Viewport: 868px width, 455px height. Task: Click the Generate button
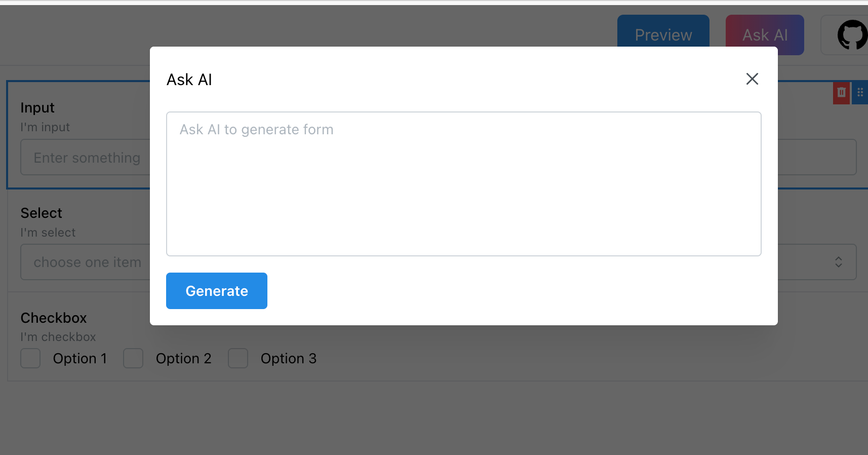click(217, 291)
